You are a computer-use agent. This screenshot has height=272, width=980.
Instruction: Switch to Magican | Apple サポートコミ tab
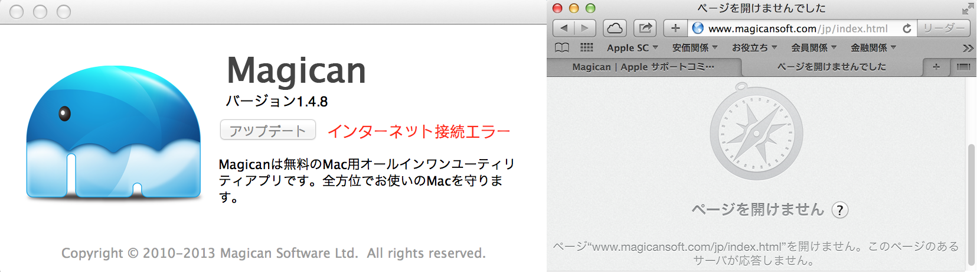coord(643,67)
